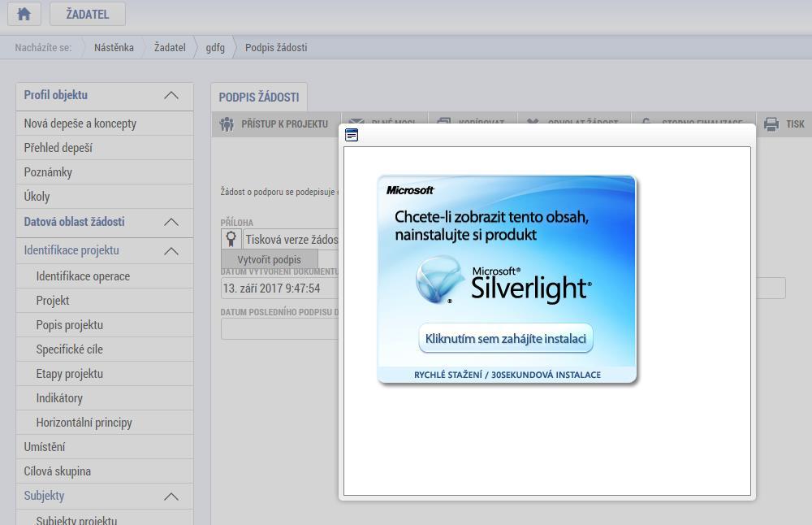
Task: Collapse the Subjekty section chevron
Action: pyautogui.click(x=171, y=497)
